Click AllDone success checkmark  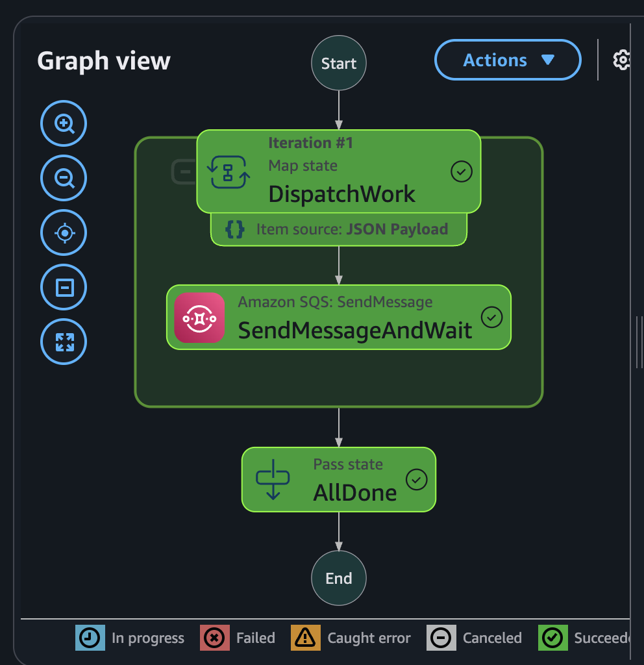(x=416, y=480)
